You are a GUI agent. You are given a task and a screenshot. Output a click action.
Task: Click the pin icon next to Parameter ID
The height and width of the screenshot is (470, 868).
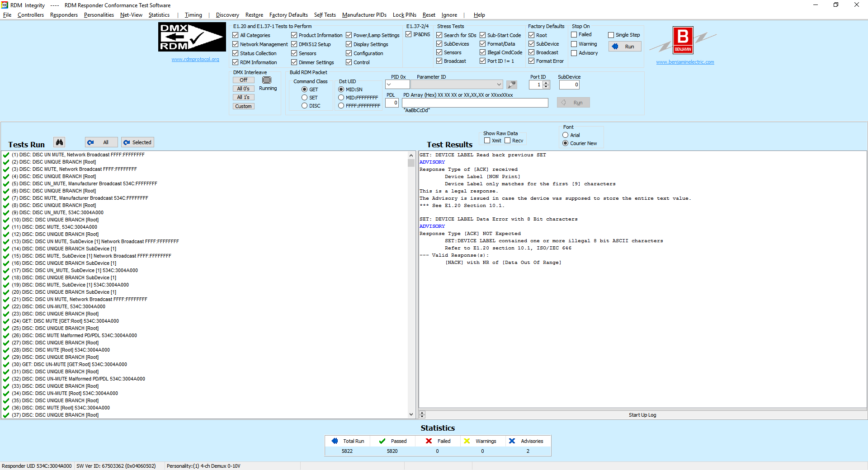point(511,85)
